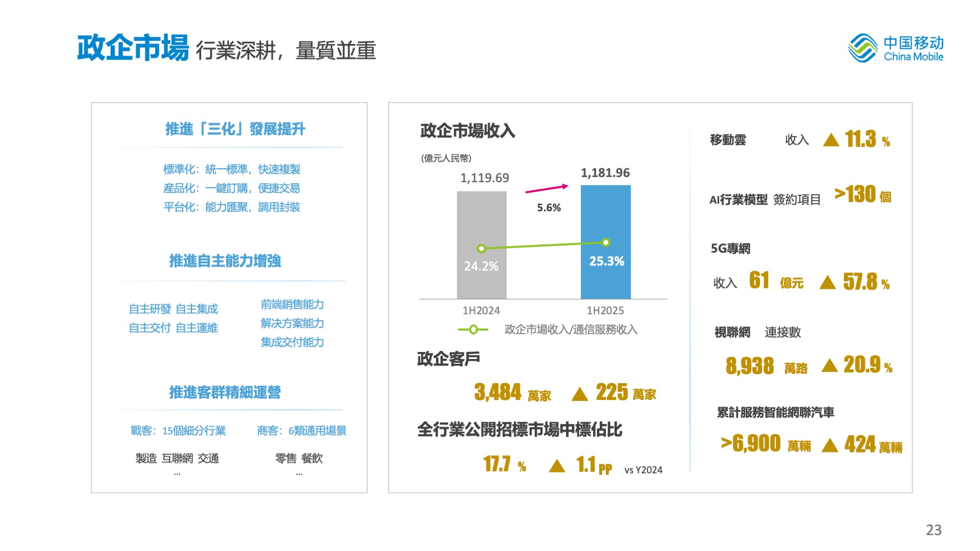Click the gold triangle beside 20.9 %
This screenshot has height=551, width=980.
pyautogui.click(x=829, y=366)
